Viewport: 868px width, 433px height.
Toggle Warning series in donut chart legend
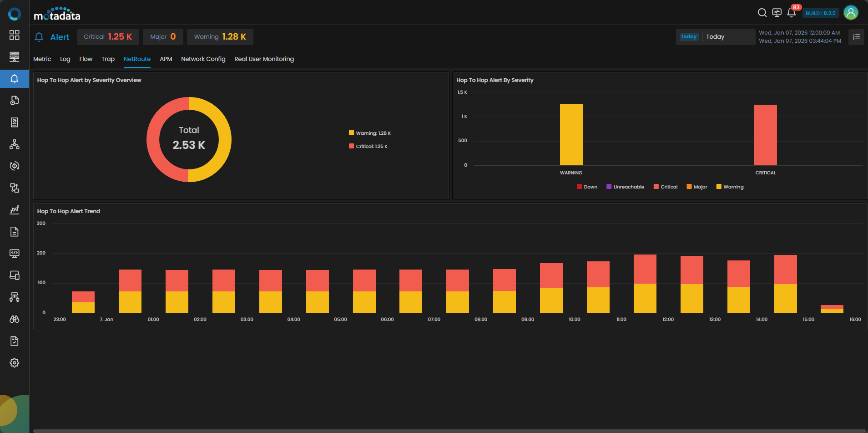tap(369, 133)
